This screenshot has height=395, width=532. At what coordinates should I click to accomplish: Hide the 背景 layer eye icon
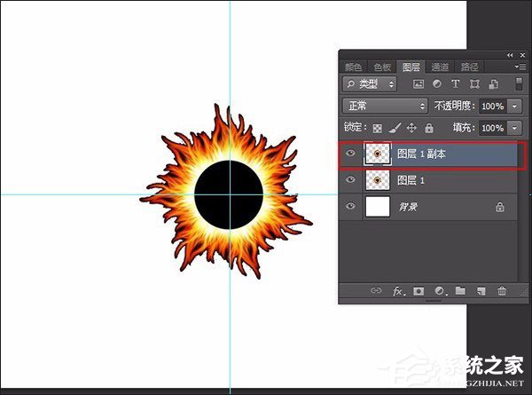(351, 207)
